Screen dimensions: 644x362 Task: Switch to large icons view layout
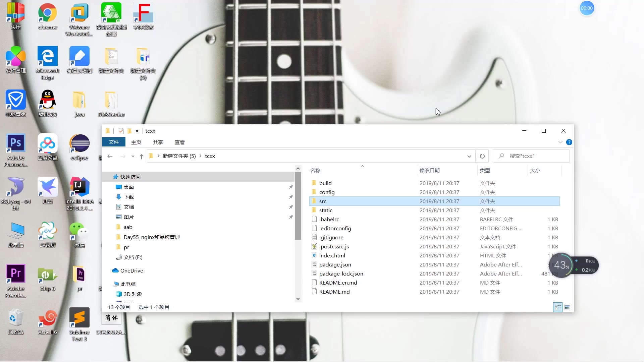click(x=567, y=307)
